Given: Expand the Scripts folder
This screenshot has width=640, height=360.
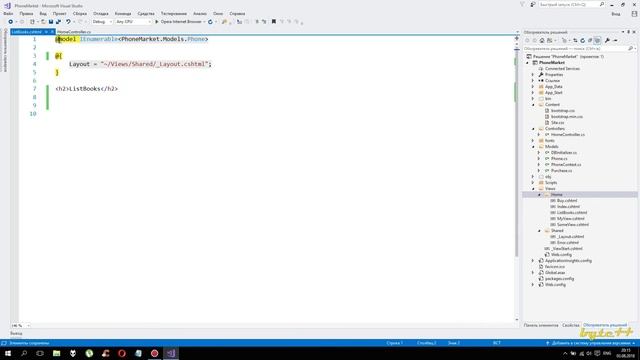Looking at the screenshot, I should tap(533, 182).
